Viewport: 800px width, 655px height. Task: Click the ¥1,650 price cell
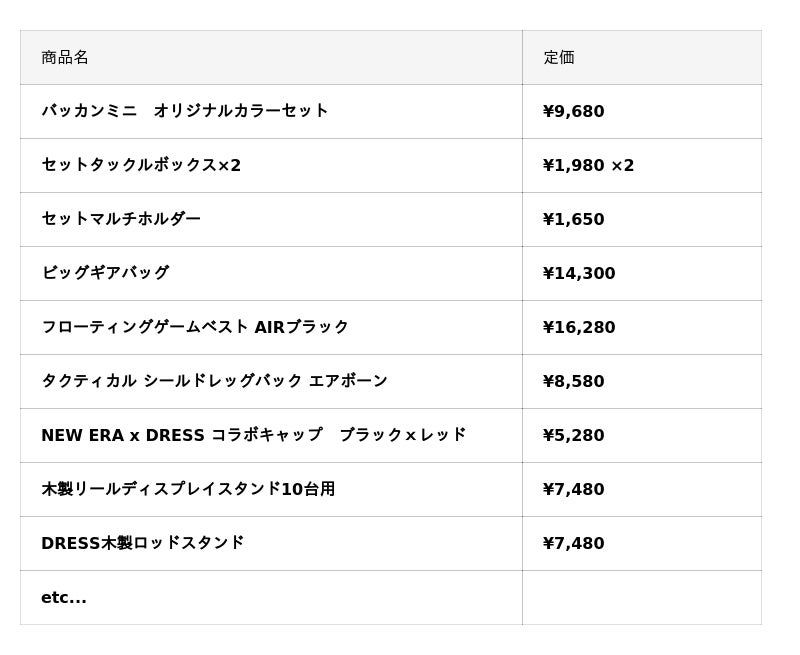click(573, 220)
